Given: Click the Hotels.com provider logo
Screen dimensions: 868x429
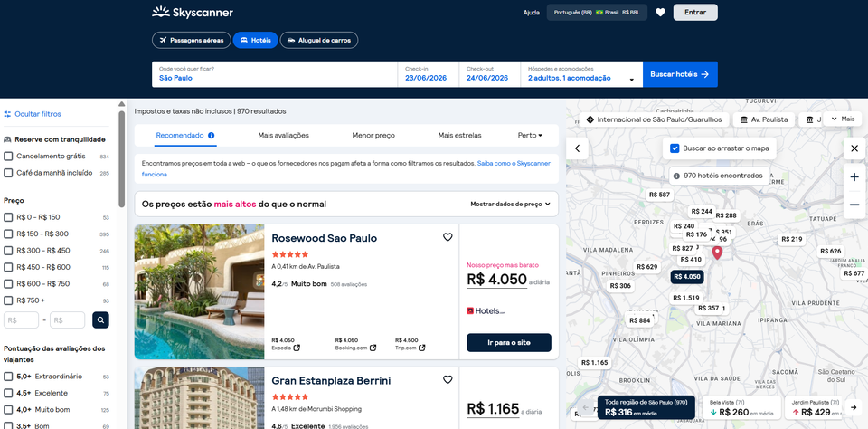Looking at the screenshot, I should tap(486, 311).
